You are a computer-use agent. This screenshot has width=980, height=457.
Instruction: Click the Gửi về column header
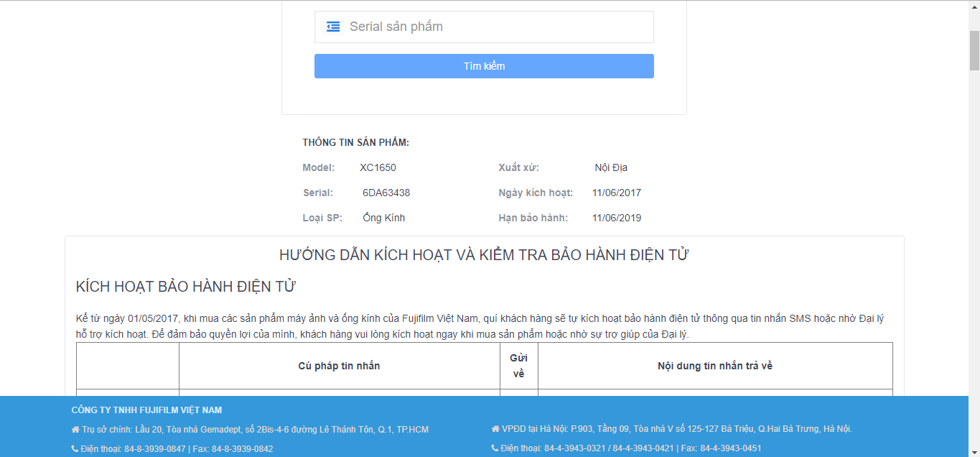pyautogui.click(x=518, y=366)
